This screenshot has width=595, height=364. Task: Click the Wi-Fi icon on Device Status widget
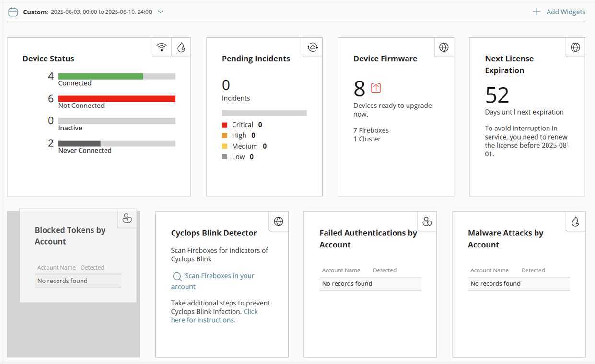pos(162,47)
